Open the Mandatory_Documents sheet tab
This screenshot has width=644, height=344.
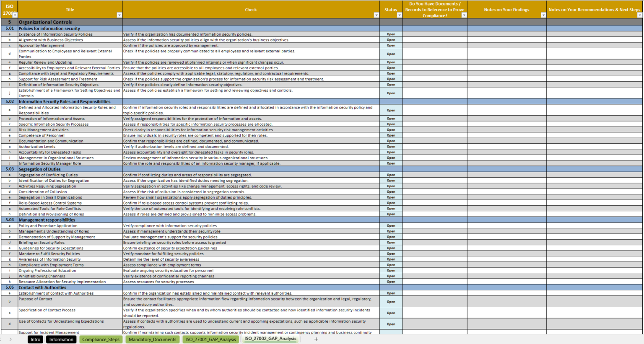[x=152, y=339]
